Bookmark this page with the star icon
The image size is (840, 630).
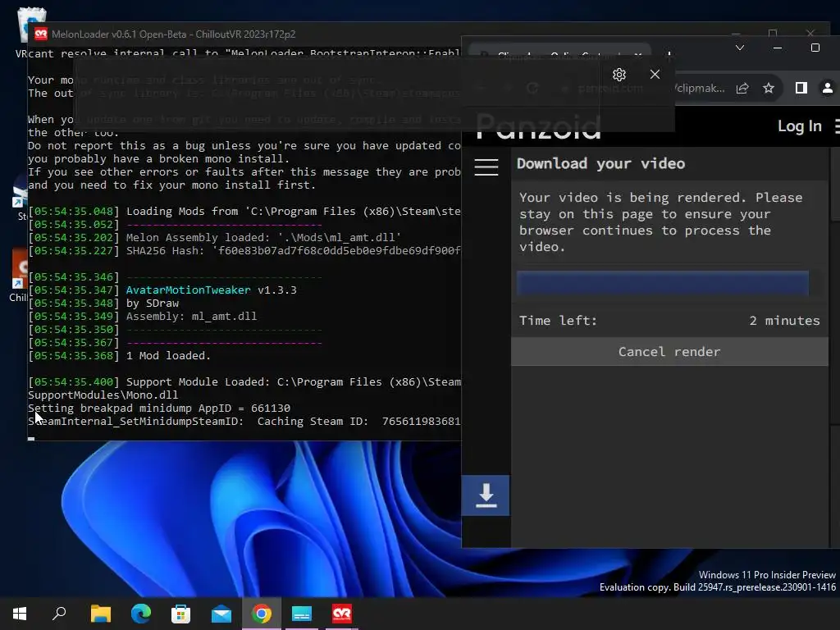coord(769,88)
